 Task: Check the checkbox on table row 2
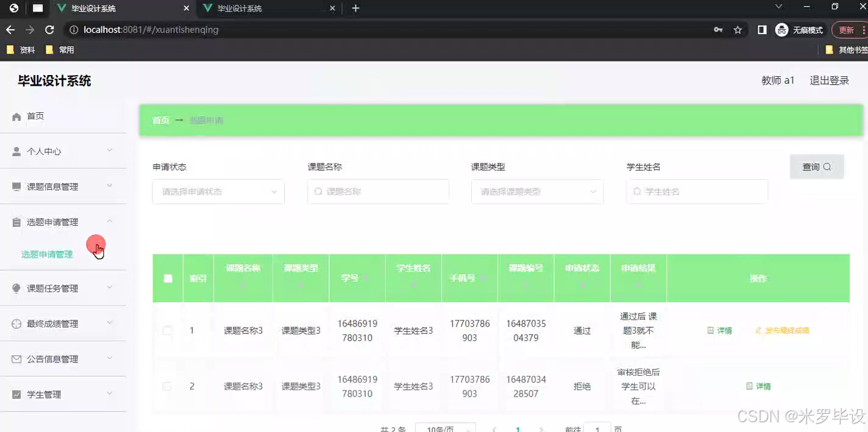point(167,386)
